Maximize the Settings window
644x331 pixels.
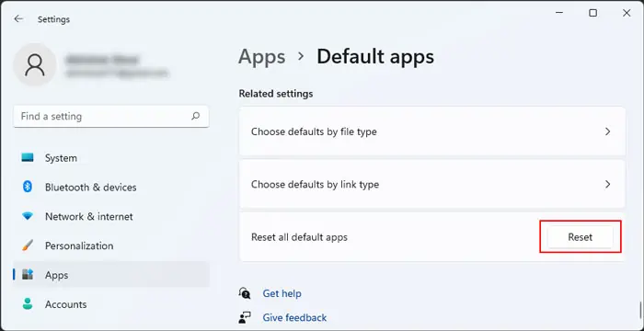click(593, 13)
